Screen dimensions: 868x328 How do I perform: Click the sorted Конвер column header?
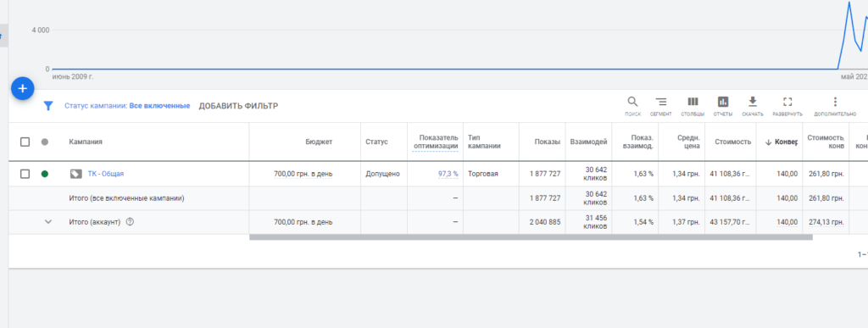tap(781, 142)
